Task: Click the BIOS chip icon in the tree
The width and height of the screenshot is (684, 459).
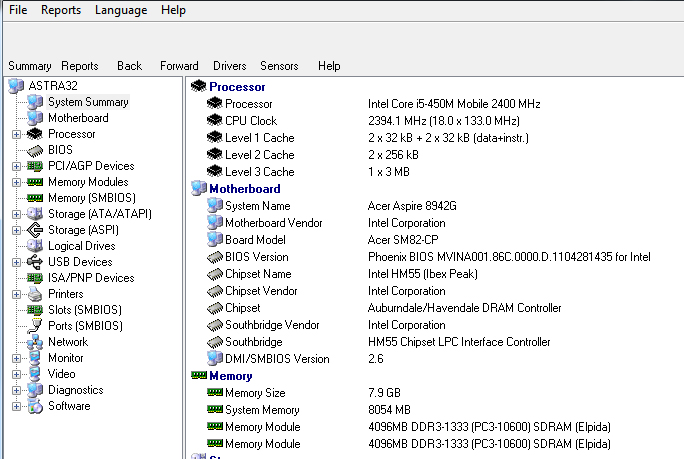Action: tap(35, 150)
